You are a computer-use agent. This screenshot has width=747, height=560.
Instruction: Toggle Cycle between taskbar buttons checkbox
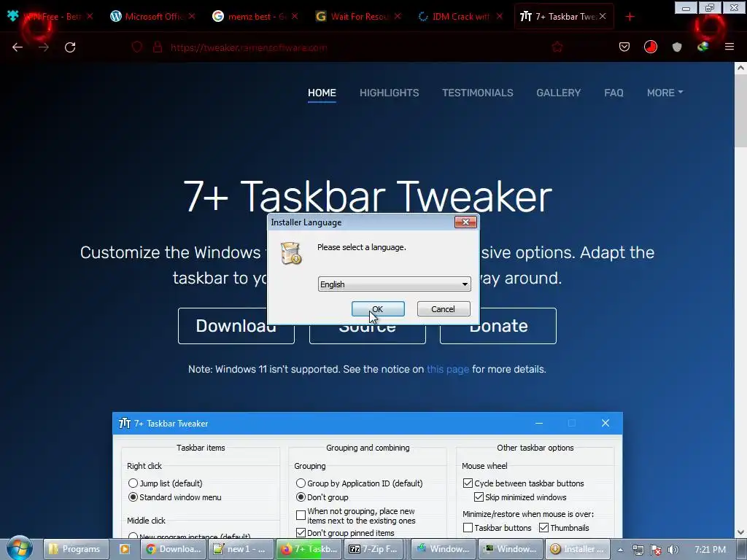(468, 483)
